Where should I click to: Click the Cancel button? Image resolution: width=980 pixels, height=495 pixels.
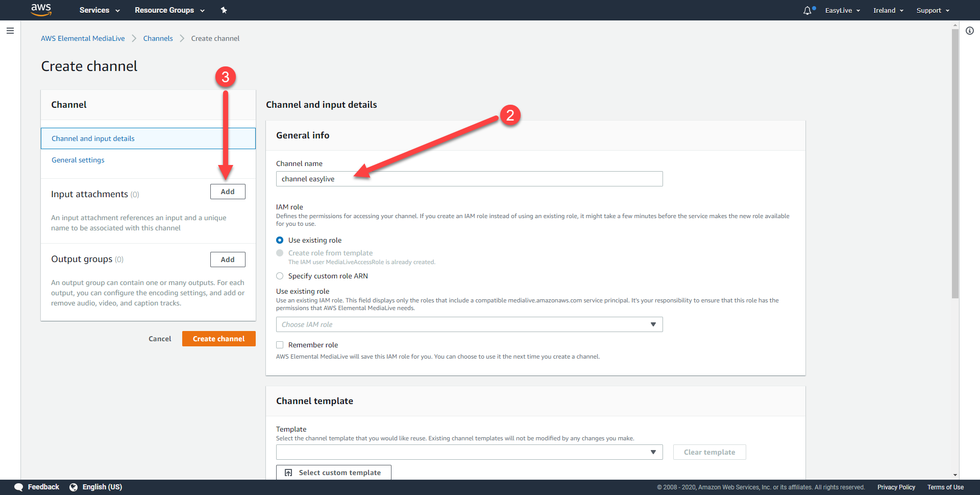click(160, 339)
